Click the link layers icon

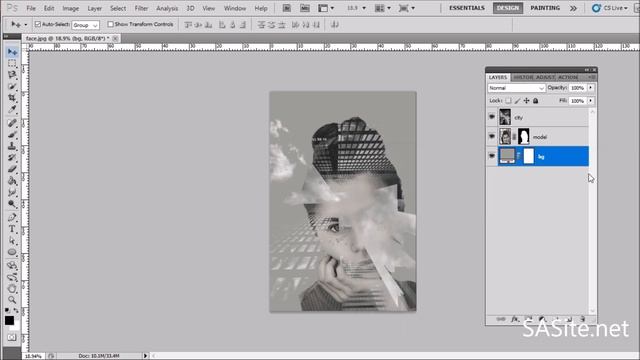(501, 319)
